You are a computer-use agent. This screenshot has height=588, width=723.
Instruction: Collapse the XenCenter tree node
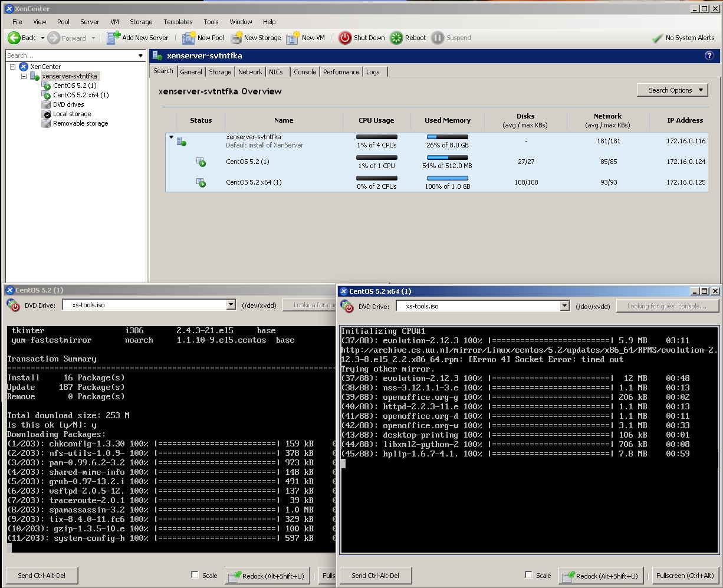[12, 67]
